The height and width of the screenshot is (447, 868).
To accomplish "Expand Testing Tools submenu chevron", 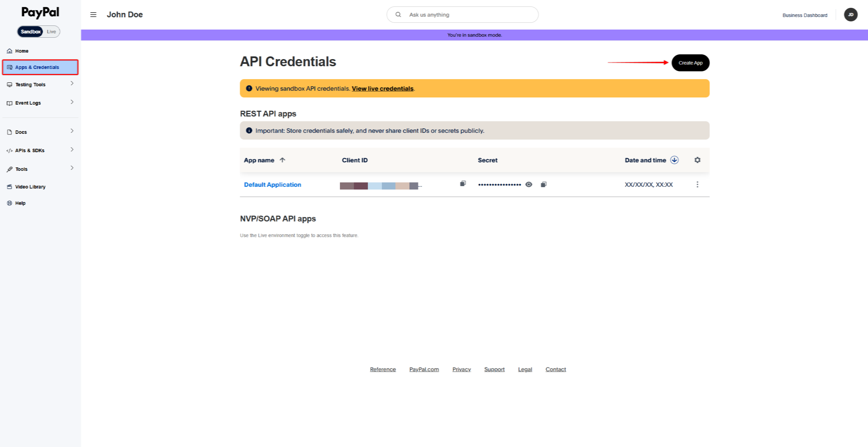I will click(72, 83).
